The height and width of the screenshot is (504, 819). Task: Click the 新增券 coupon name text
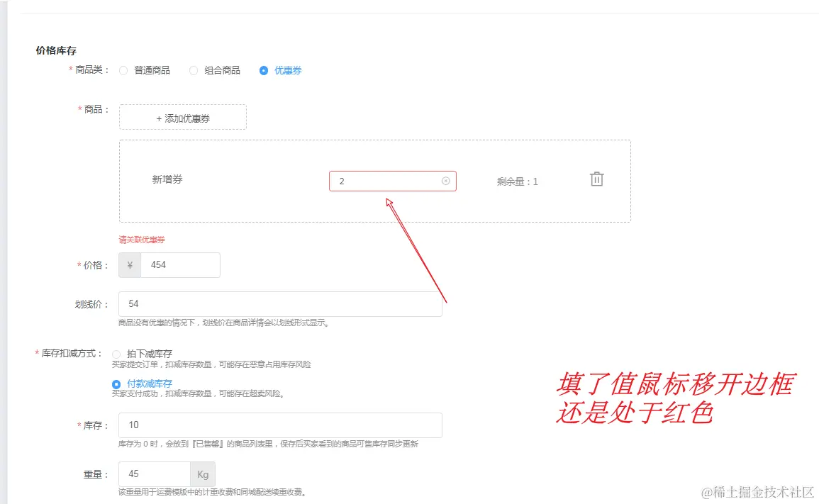167,179
